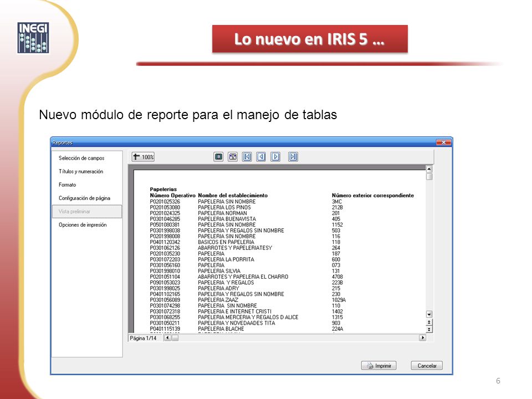Image resolution: width=532 pixels, height=399 pixels.
Task: Click the printer icon on Imprimir
Action: click(370, 366)
